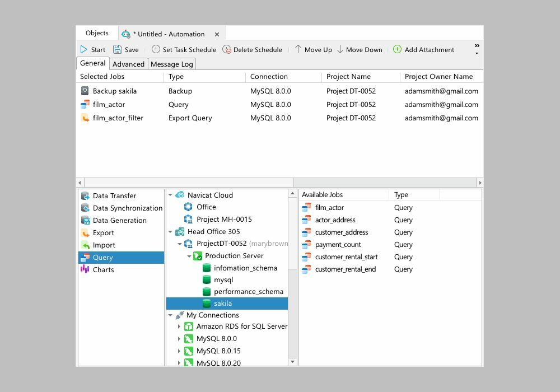Click the Move Down arrow icon
The image size is (560, 392).
click(x=340, y=49)
